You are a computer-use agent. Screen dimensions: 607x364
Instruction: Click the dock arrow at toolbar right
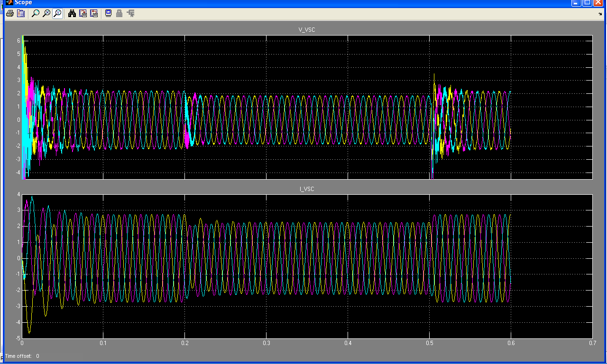(600, 14)
